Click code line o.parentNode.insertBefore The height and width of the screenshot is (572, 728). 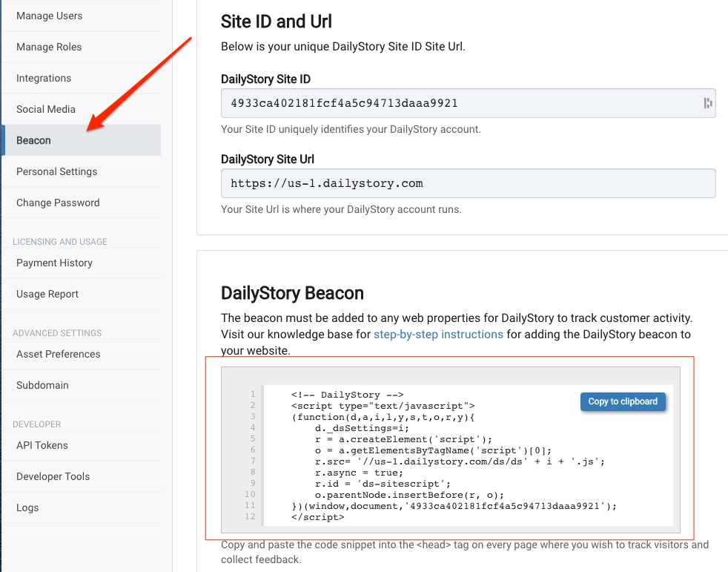409,495
